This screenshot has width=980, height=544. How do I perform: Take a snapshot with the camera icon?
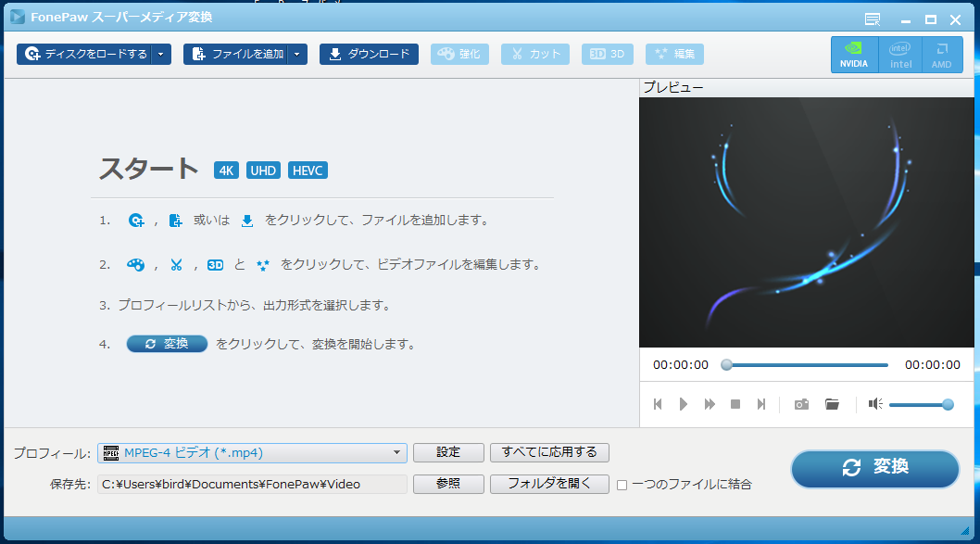801,405
